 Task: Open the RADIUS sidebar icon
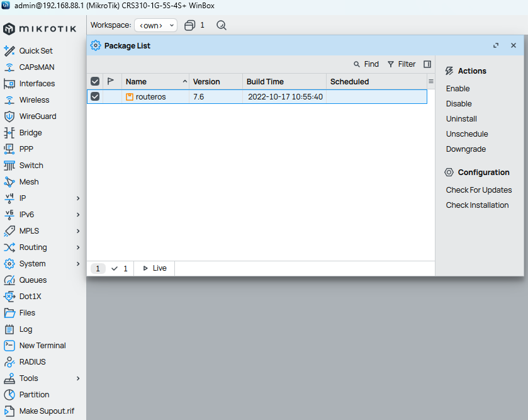(9, 362)
